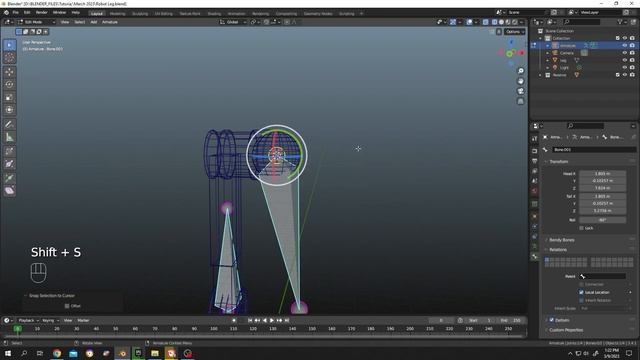640x360 pixels.
Task: Disable Armature render camera icon
Action: 632,46
